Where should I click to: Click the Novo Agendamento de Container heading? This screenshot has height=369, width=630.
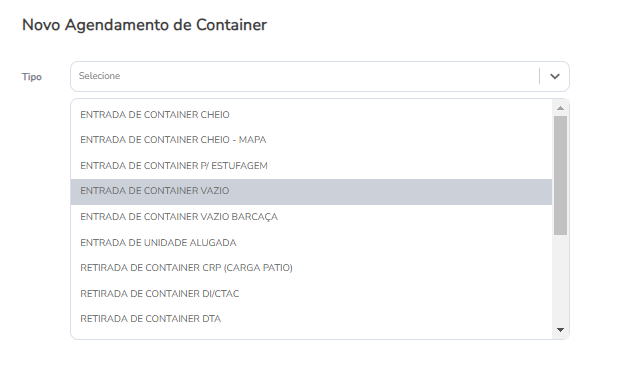144,25
